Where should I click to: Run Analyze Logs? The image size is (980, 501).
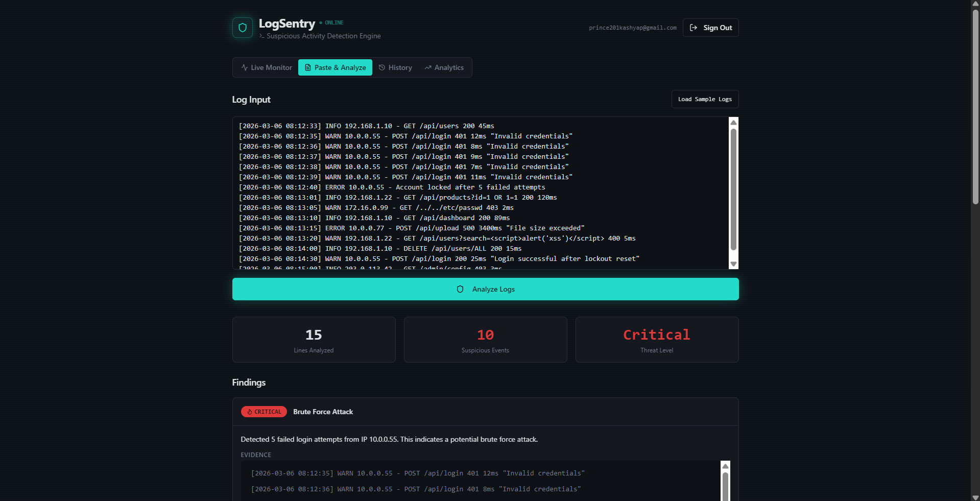486,289
